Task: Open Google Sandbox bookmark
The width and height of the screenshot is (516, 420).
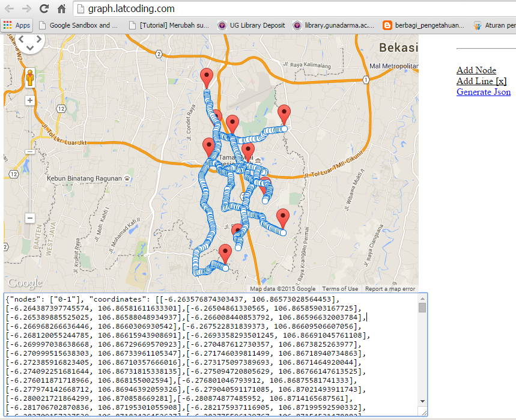Action: pyautogui.click(x=78, y=25)
